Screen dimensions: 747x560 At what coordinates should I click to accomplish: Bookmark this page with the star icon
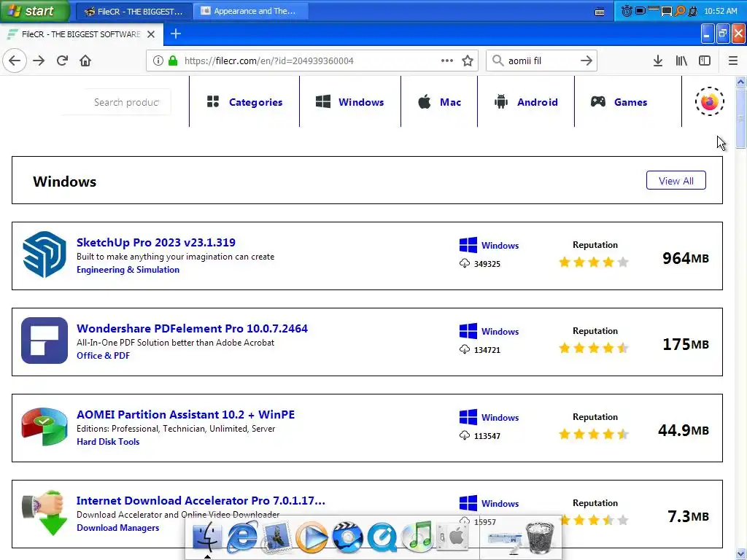click(468, 61)
